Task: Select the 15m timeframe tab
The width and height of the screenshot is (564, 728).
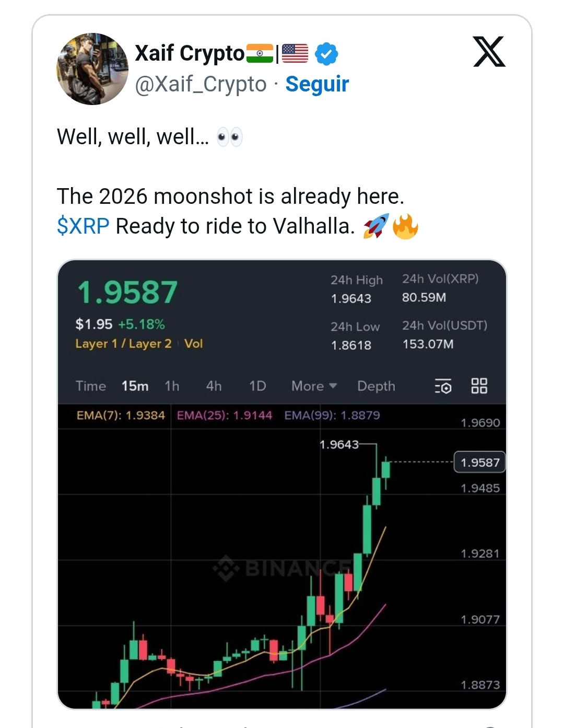Action: pos(135,386)
